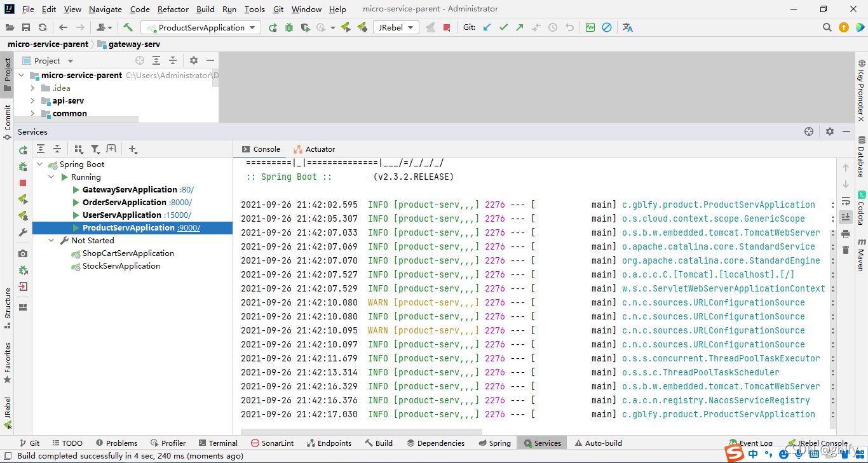Viewport: 868px width, 463px height.
Task: Open the ProductServApplication run configuration dropdown
Action: (x=201, y=27)
